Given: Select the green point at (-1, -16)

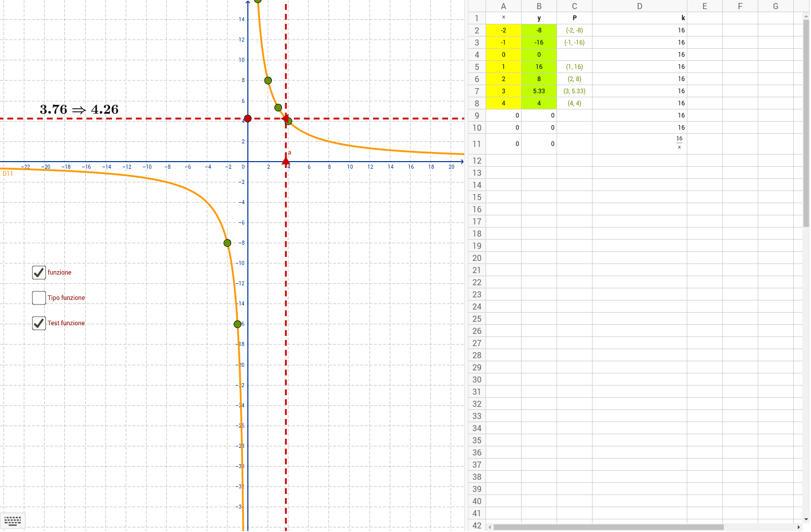Looking at the screenshot, I should pos(238,324).
